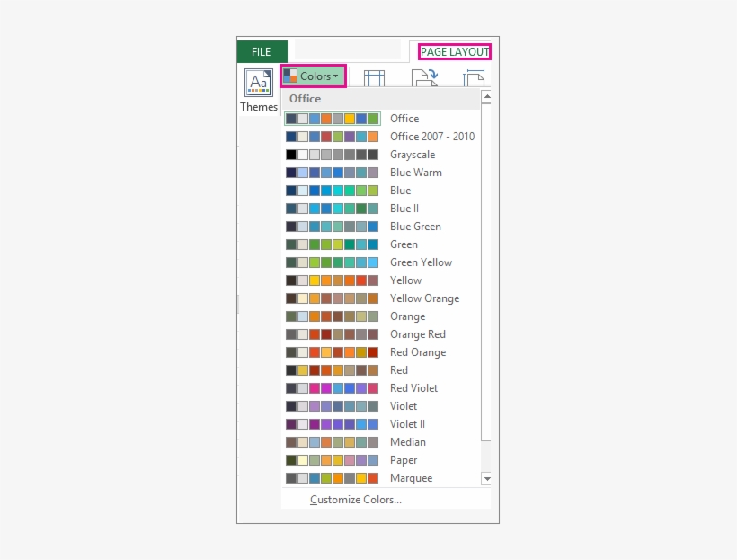
Task: Open the Colors dropdown button
Action: (313, 76)
